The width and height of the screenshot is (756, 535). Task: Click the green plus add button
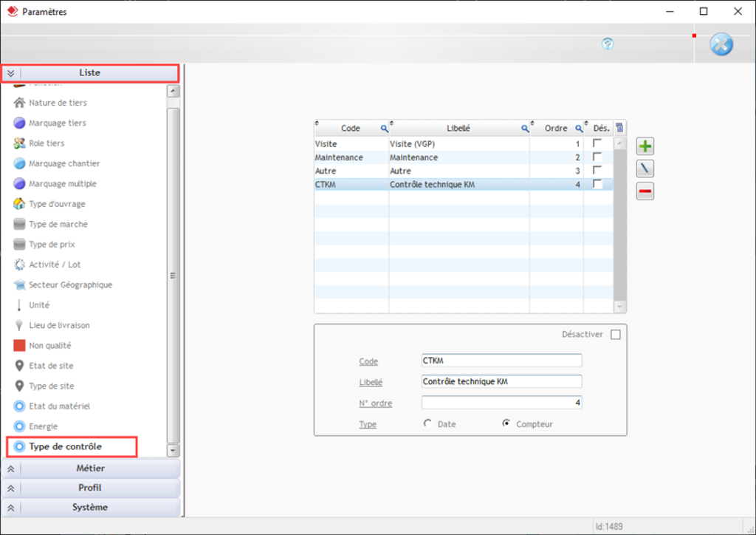click(x=645, y=146)
